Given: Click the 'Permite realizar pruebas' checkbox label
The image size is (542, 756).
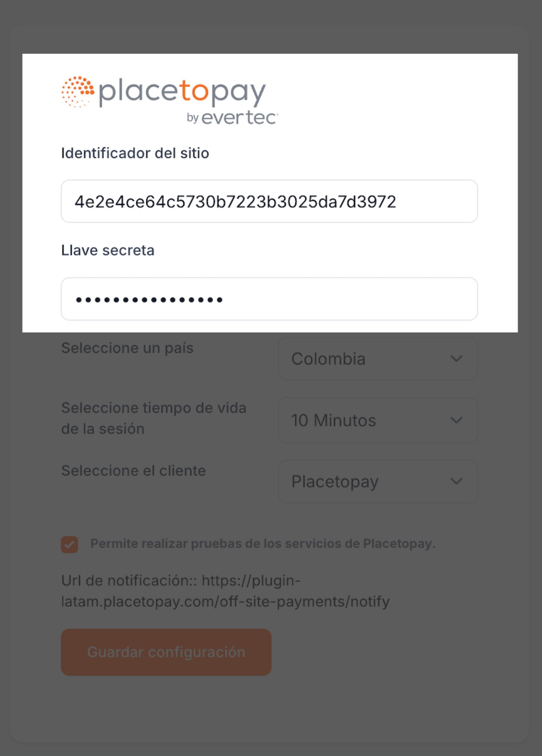Looking at the screenshot, I should pyautogui.click(x=262, y=544).
